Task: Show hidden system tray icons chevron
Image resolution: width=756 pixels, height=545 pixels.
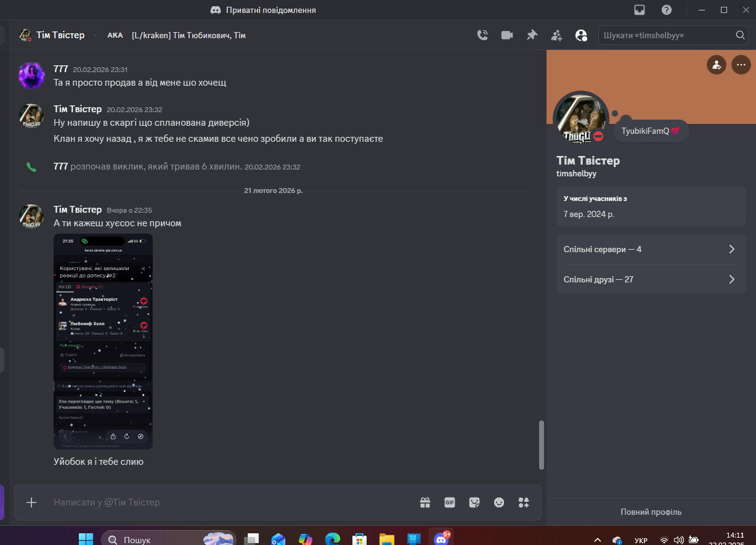Action: (598, 540)
